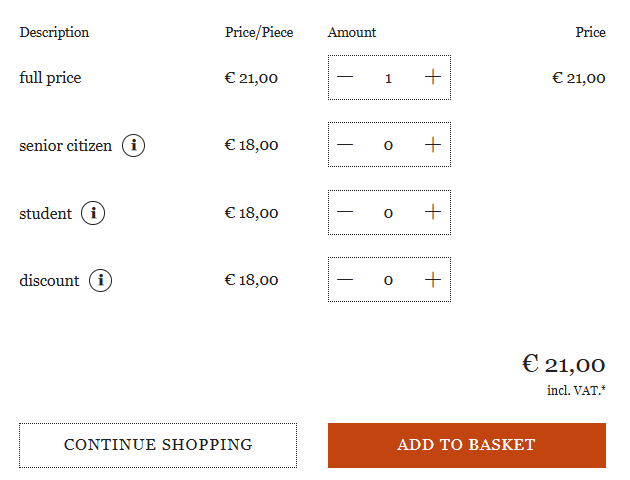Show info for the discount ticket
Viewport: 630px width, 480px height.
point(100,281)
